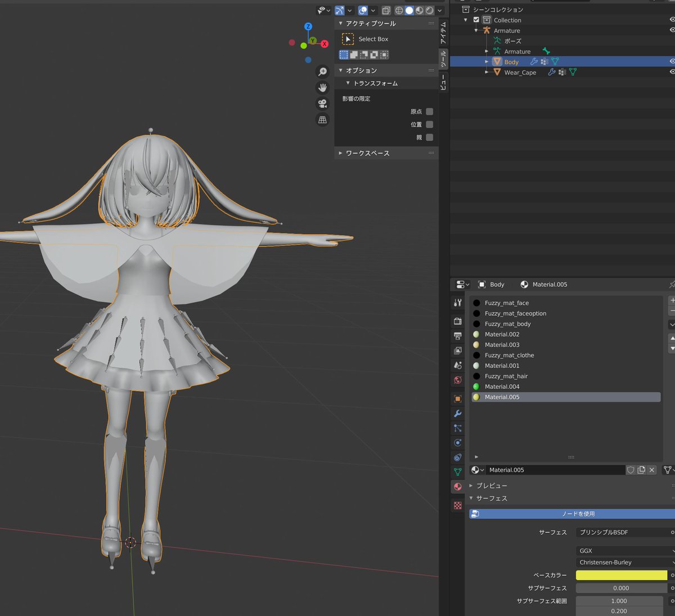Collapse the アクティブツール panel
This screenshot has width=675, height=616.
pos(341,23)
